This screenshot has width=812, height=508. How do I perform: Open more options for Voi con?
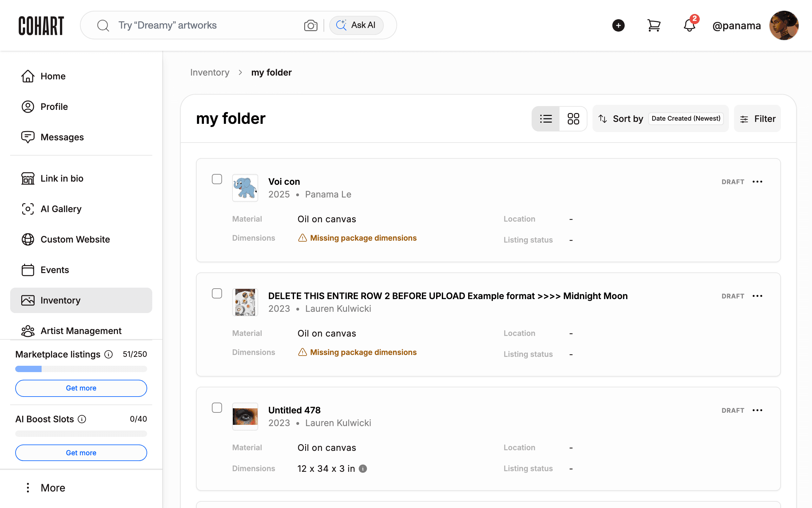point(757,182)
